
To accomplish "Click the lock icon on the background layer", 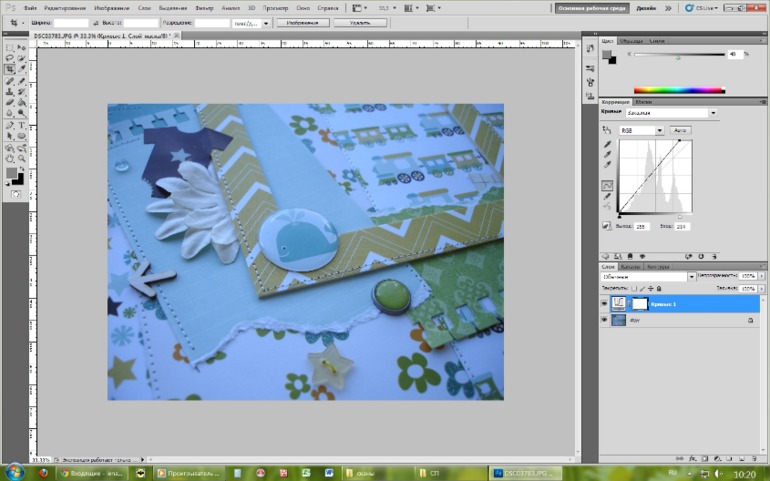I will click(x=750, y=320).
